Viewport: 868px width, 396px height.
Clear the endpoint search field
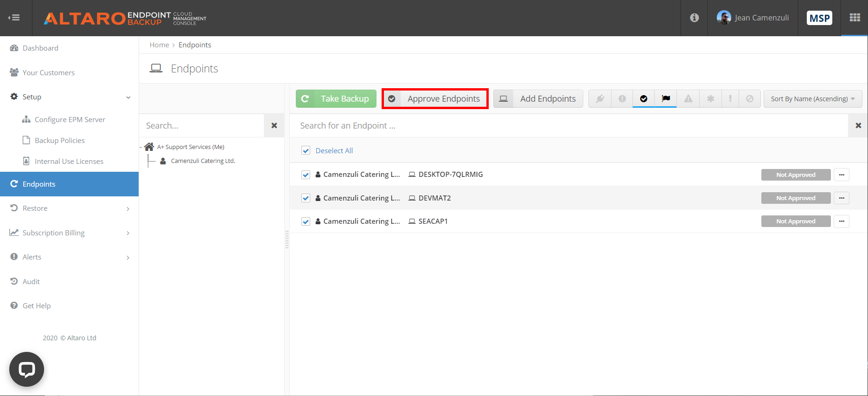(x=858, y=125)
